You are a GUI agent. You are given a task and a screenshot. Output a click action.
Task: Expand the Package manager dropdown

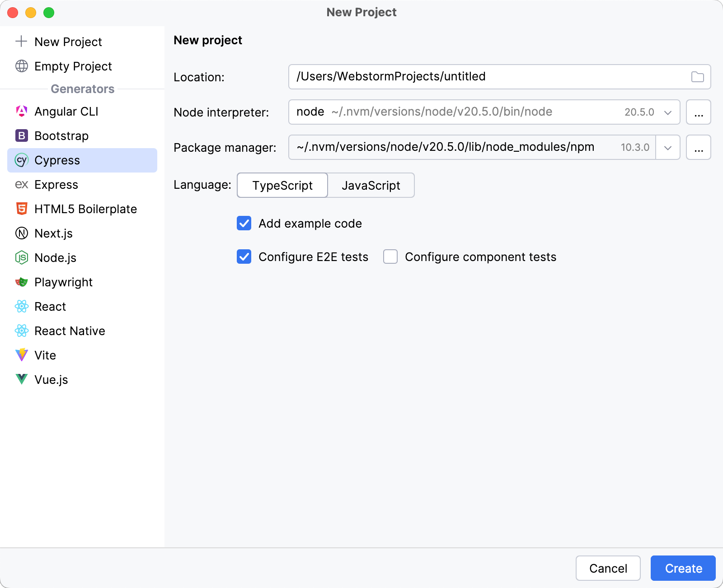[667, 147]
